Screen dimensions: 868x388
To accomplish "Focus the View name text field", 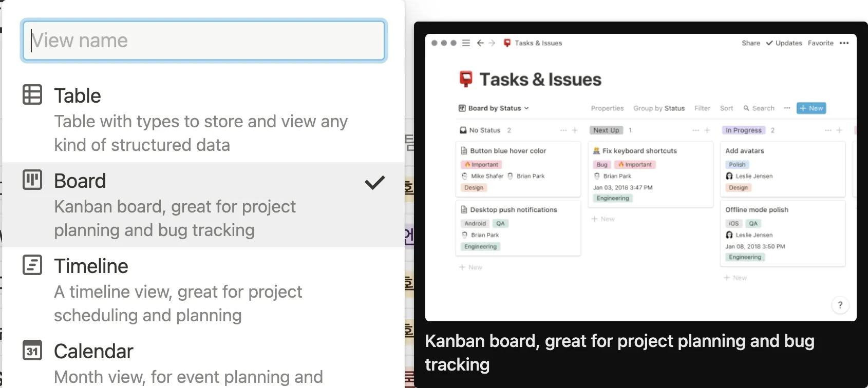I will coord(203,41).
